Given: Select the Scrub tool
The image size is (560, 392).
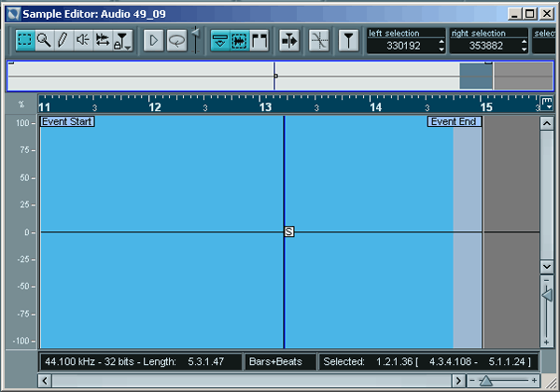Looking at the screenshot, I should click(x=102, y=40).
